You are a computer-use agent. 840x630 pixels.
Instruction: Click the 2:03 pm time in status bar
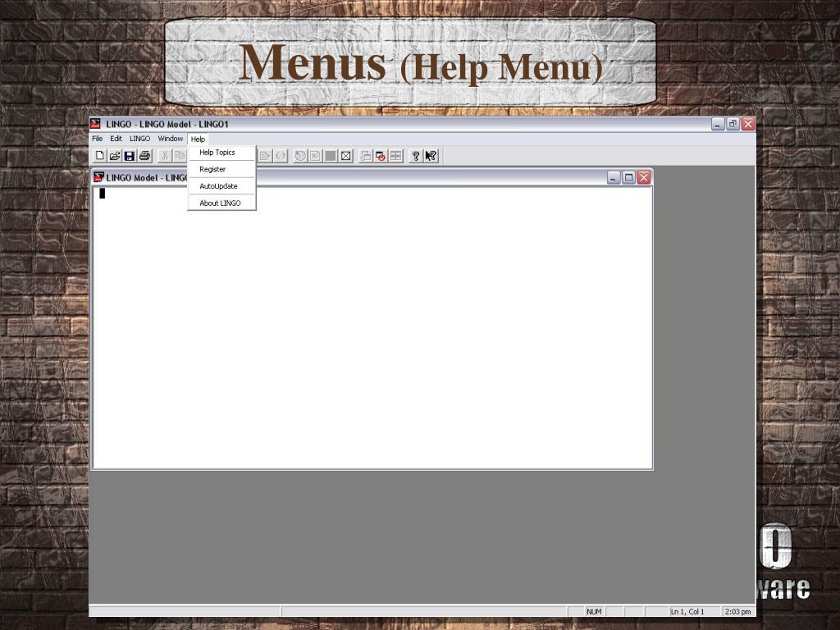(737, 612)
